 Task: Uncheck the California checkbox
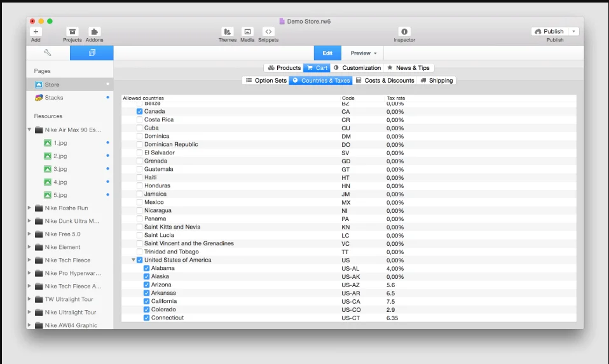coord(146,301)
